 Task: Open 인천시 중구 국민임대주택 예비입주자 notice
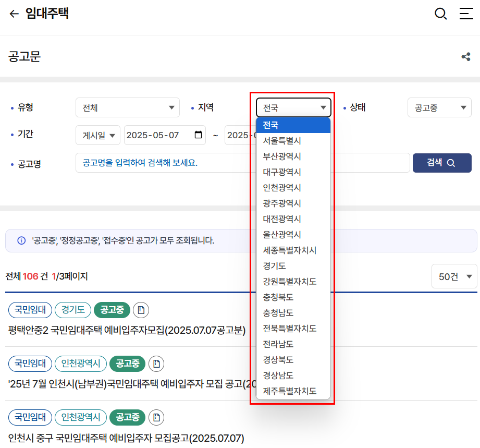tap(126, 438)
